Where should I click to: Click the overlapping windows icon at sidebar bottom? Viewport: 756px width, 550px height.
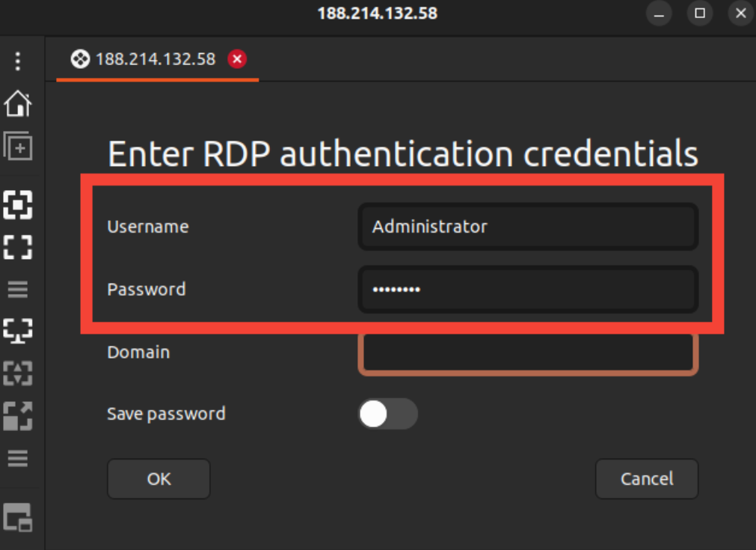18,516
